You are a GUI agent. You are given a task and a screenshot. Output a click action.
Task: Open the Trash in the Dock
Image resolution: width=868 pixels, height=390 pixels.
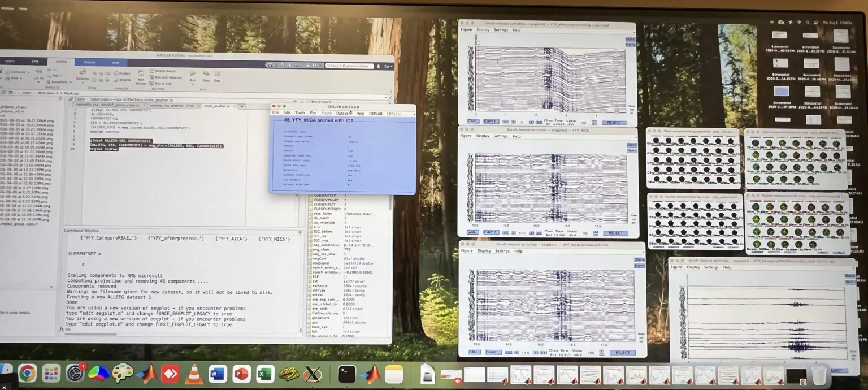818,375
